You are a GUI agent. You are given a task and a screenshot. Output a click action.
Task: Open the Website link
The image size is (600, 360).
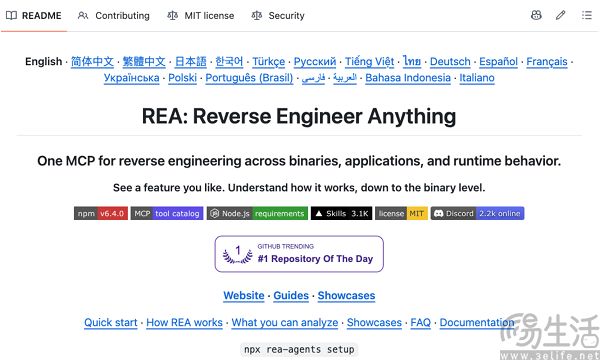(244, 296)
